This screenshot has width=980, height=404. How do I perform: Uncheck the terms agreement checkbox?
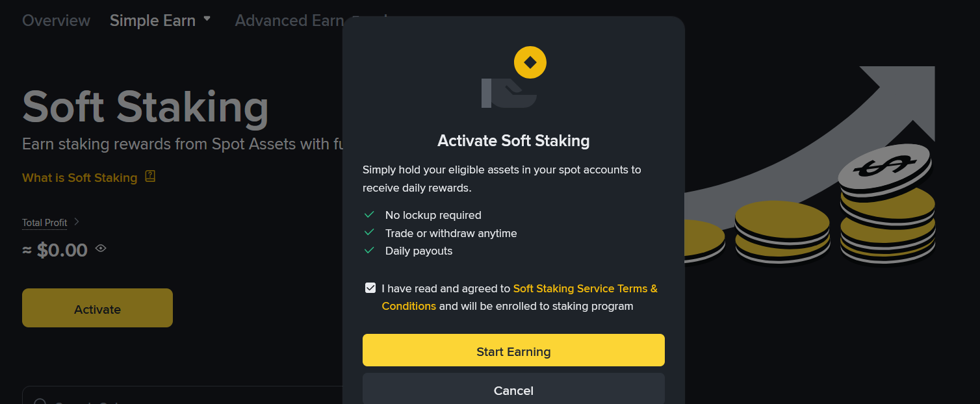[370, 288]
